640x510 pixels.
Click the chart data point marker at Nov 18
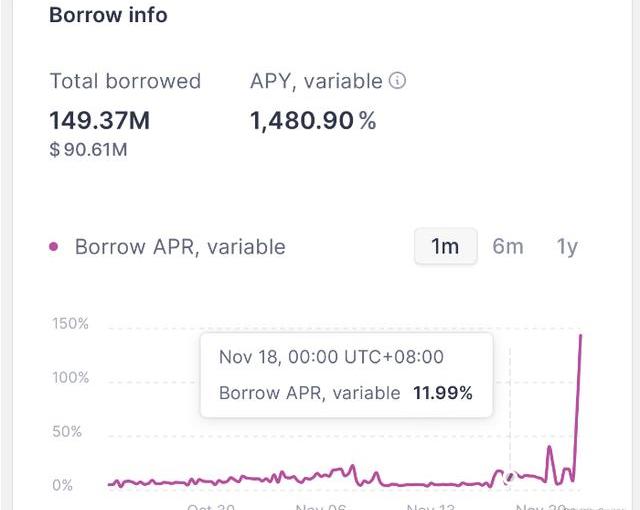click(x=511, y=477)
